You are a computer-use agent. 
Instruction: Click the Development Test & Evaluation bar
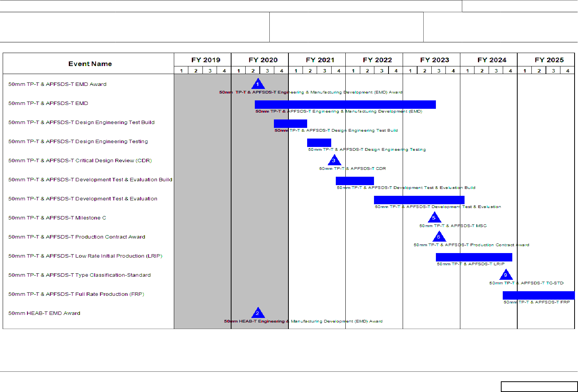[x=419, y=200]
